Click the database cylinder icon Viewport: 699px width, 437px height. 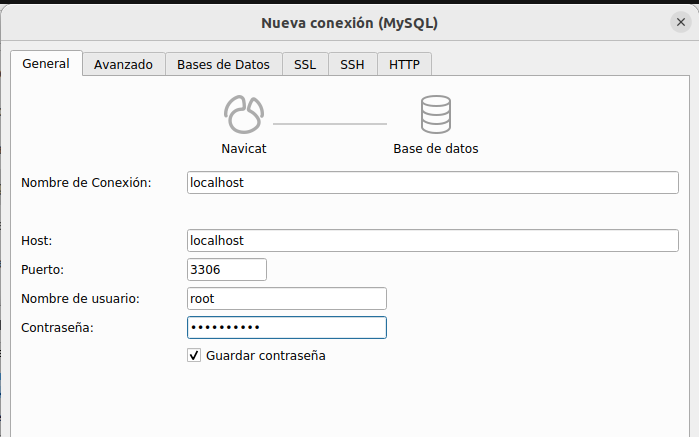(x=435, y=115)
